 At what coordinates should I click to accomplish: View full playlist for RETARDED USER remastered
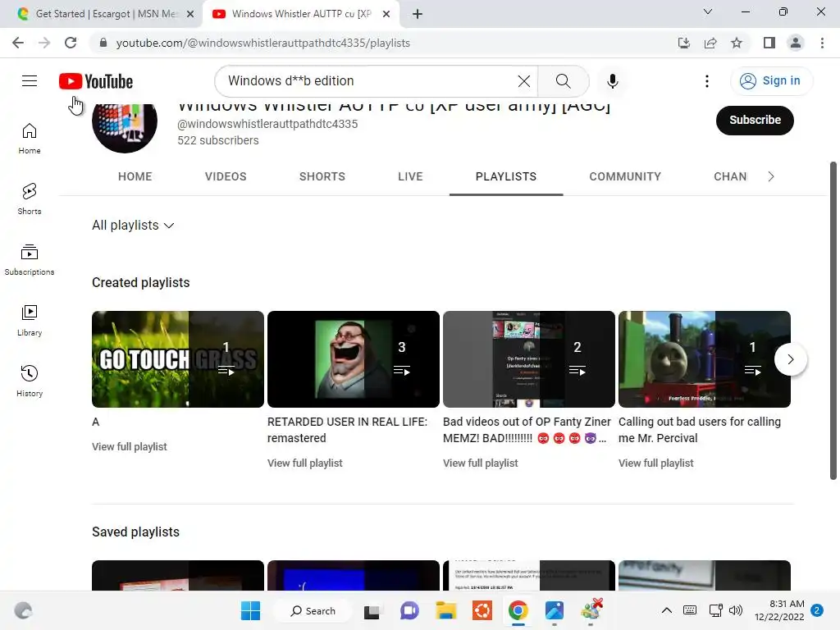[x=305, y=463]
